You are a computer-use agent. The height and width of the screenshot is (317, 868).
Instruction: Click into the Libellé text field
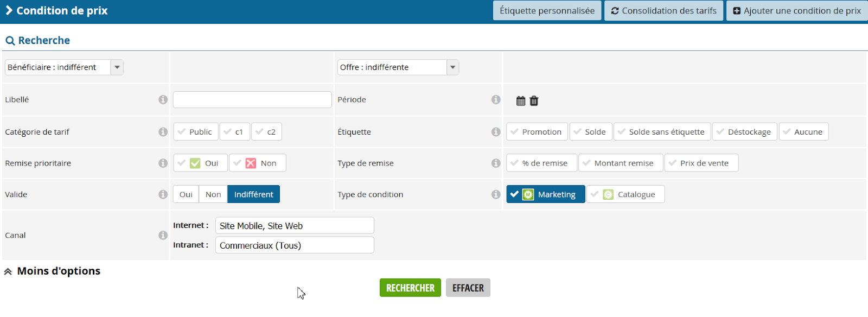pyautogui.click(x=252, y=100)
